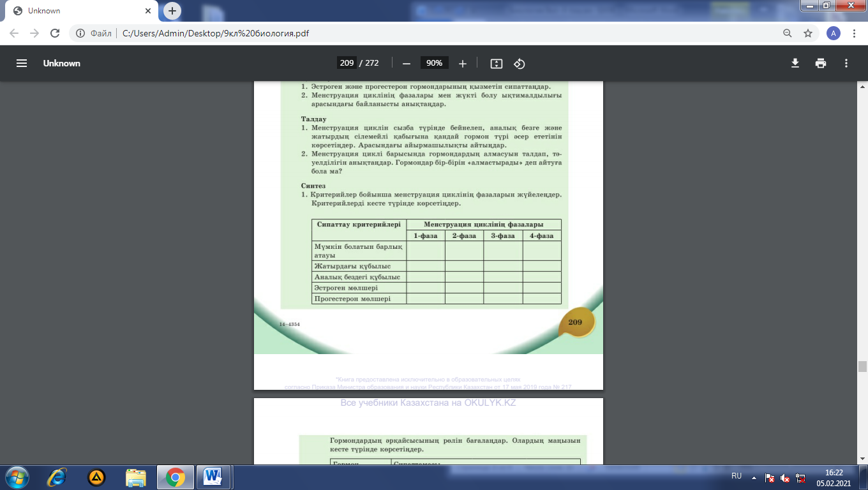Click the RU language indicator
The image size is (868, 490).
pyautogui.click(x=737, y=477)
